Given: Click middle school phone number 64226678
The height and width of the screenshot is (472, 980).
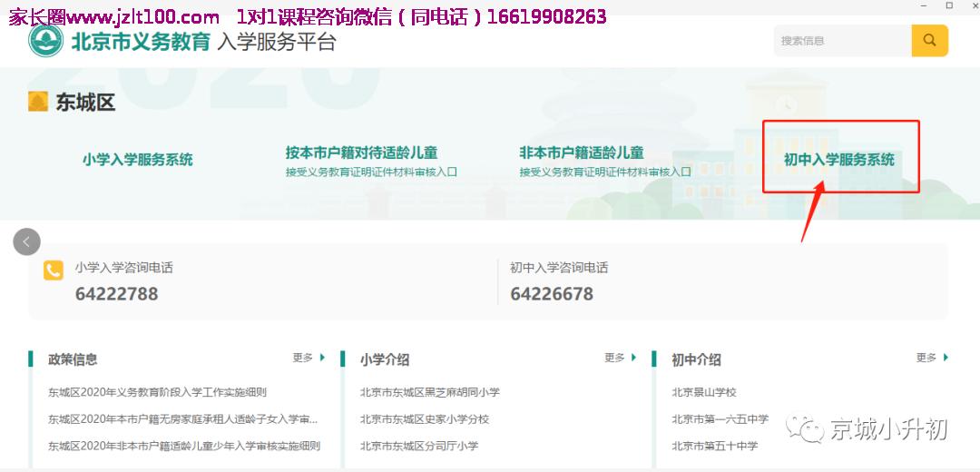Looking at the screenshot, I should click(552, 294).
